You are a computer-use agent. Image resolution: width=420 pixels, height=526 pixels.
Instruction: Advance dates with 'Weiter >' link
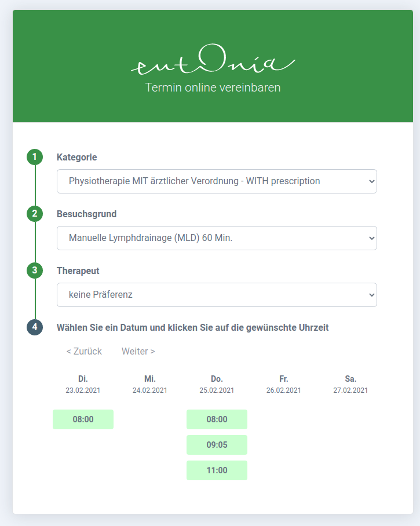pos(138,352)
